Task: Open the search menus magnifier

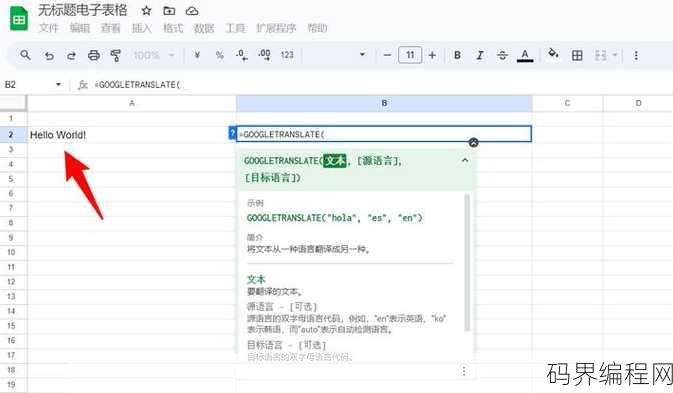Action: point(25,55)
